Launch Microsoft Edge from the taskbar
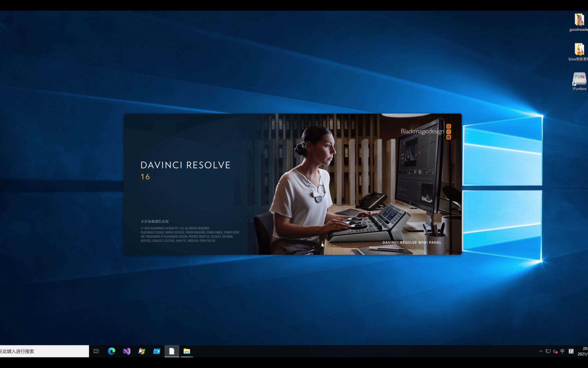Image resolution: width=588 pixels, height=368 pixels. click(111, 351)
